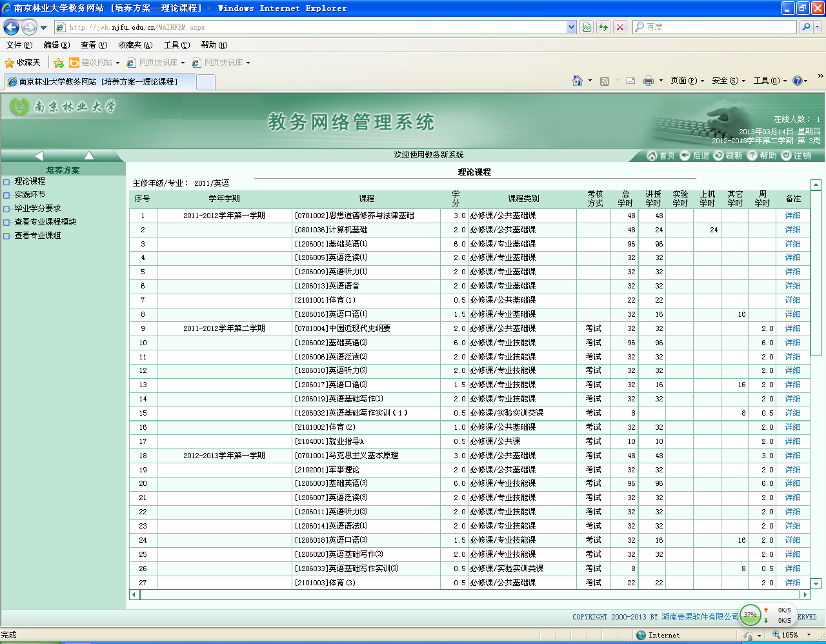
Task: Click the 帮助 help link in site toolbar
Action: (762, 156)
